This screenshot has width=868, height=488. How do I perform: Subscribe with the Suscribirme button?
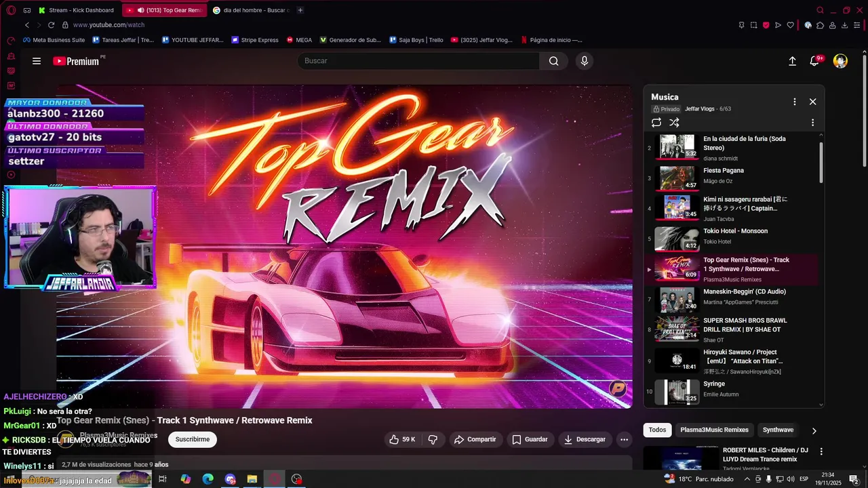(x=193, y=439)
